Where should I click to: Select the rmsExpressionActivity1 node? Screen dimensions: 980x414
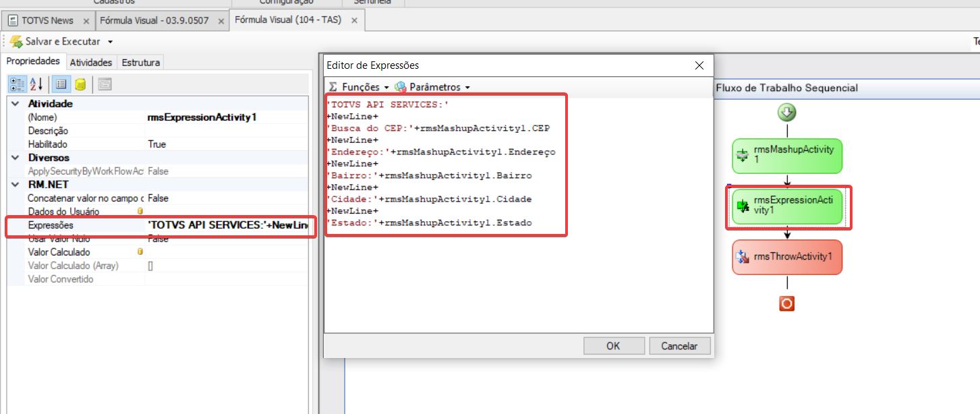tap(787, 206)
